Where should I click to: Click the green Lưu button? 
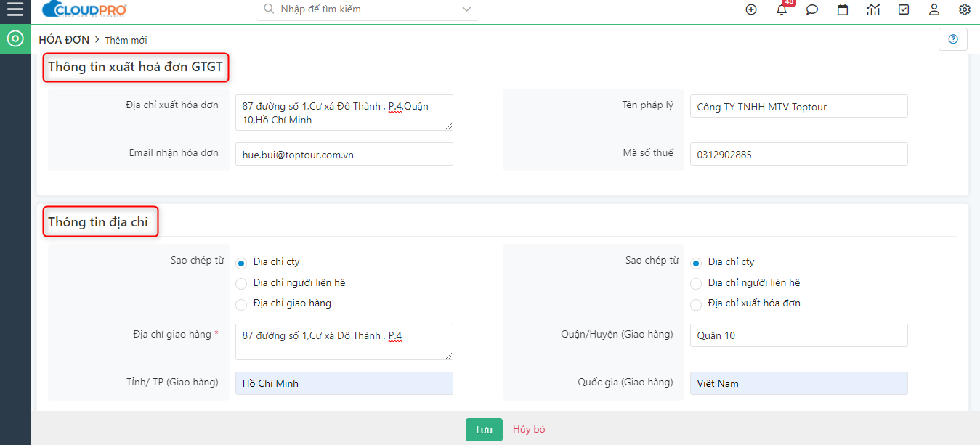click(x=484, y=430)
